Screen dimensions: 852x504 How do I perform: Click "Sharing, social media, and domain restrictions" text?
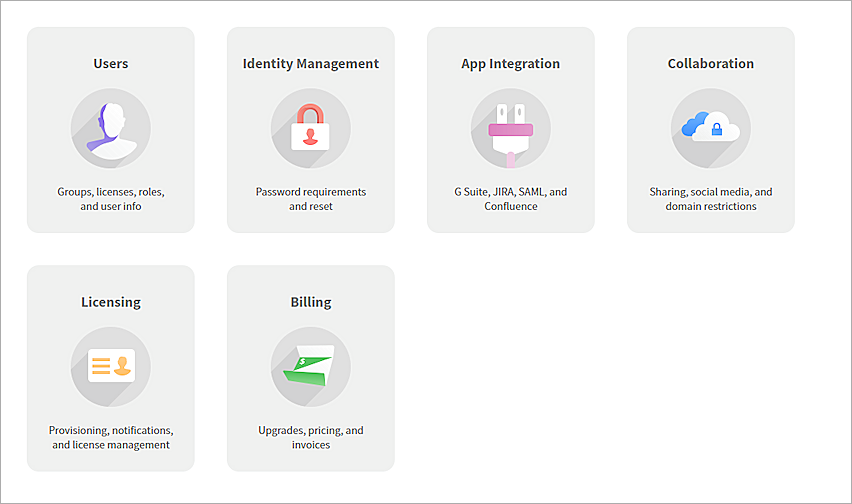pos(711,199)
